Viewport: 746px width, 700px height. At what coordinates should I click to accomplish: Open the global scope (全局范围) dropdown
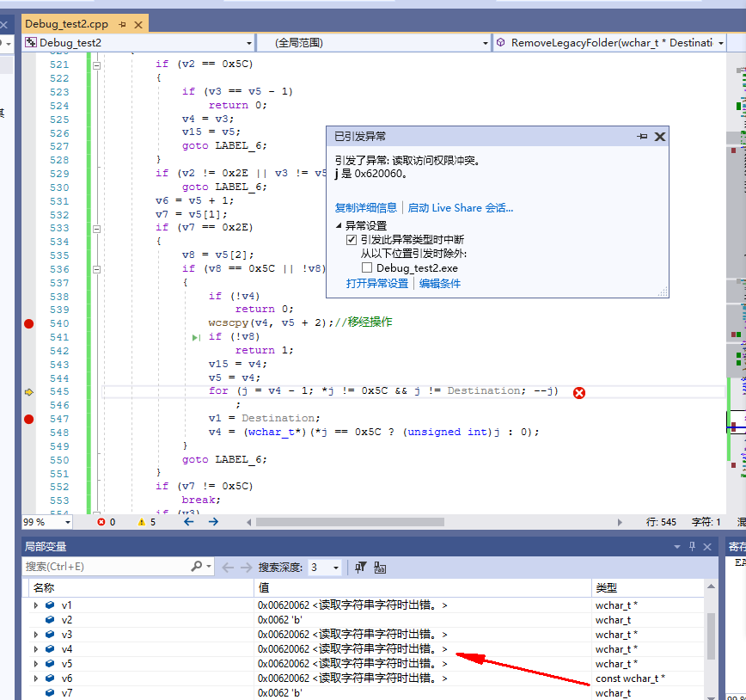point(486,43)
